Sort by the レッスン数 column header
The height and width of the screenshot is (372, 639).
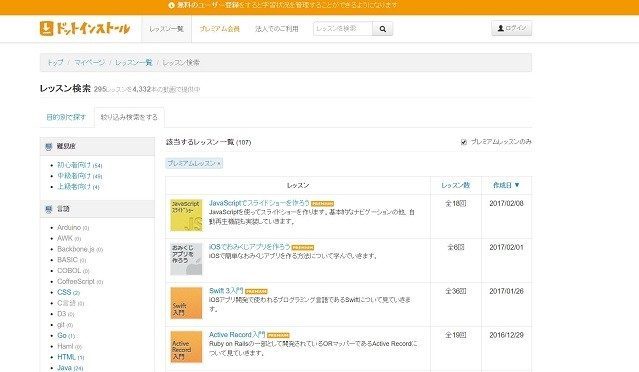[x=456, y=185]
